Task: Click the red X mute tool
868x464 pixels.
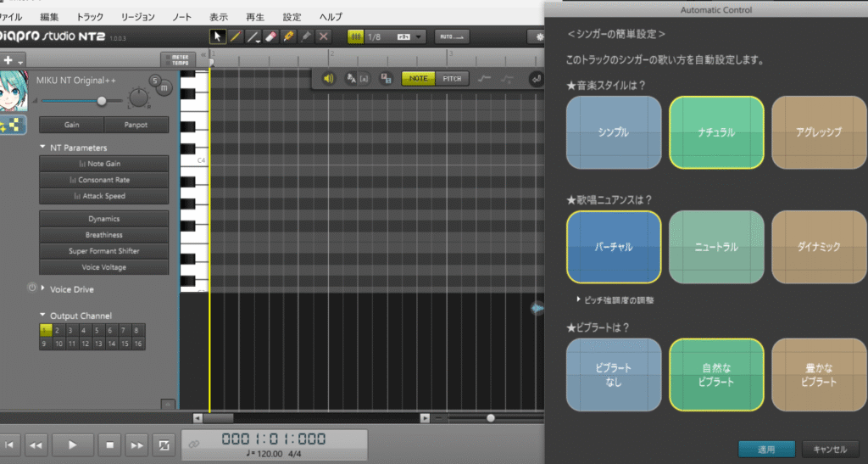Action: 324,36
